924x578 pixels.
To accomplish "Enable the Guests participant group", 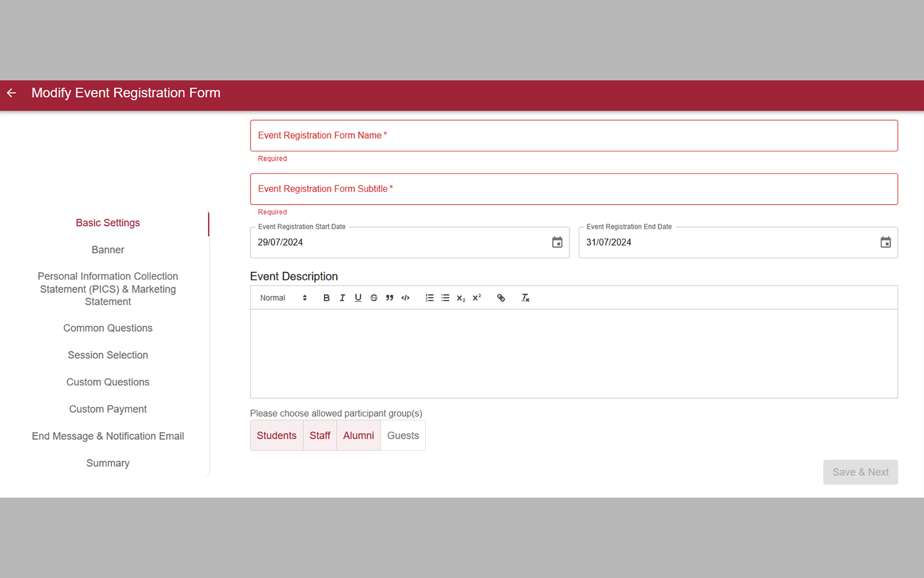I will (403, 436).
